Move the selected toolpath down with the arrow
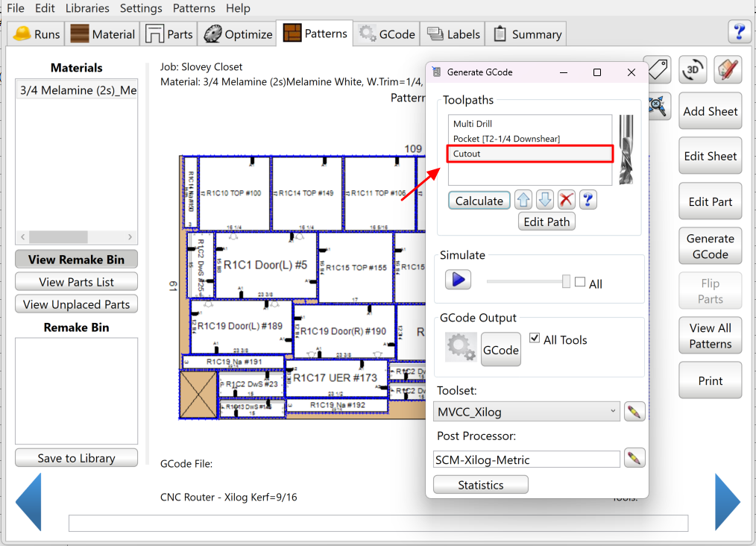This screenshot has height=546, width=756. pyautogui.click(x=545, y=200)
